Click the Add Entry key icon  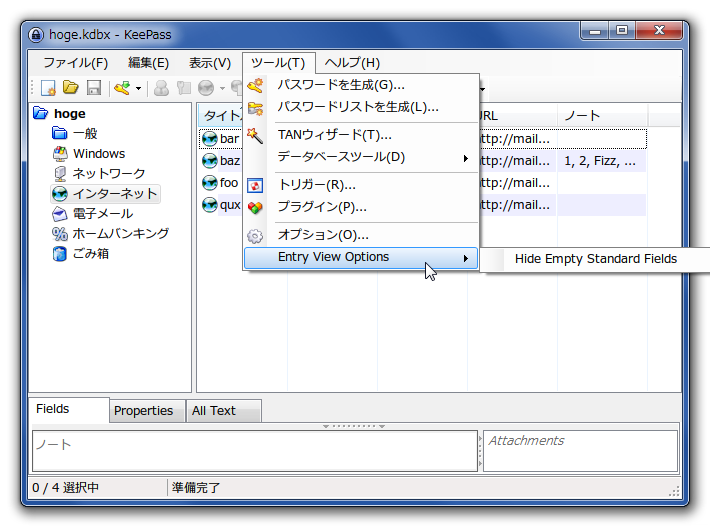[122, 88]
